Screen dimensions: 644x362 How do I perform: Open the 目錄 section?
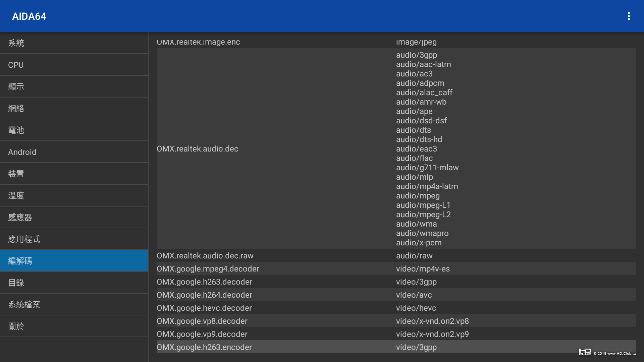pos(74,283)
